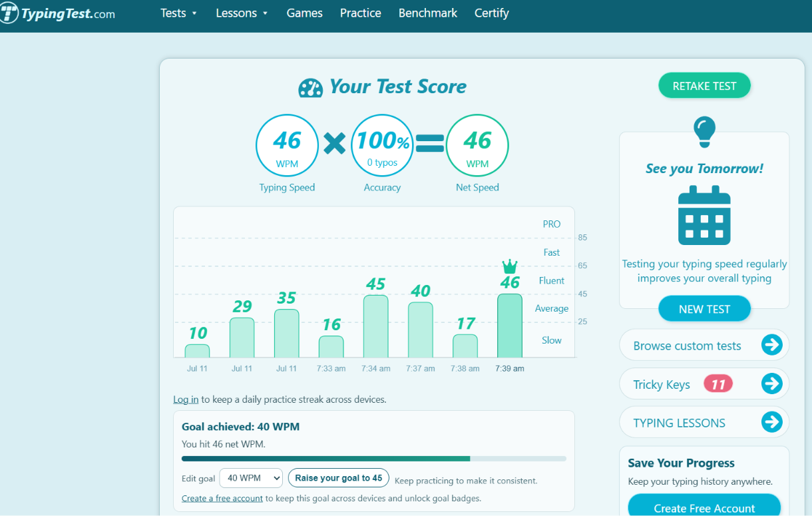Click the equals sign before Net Speed

[430, 143]
